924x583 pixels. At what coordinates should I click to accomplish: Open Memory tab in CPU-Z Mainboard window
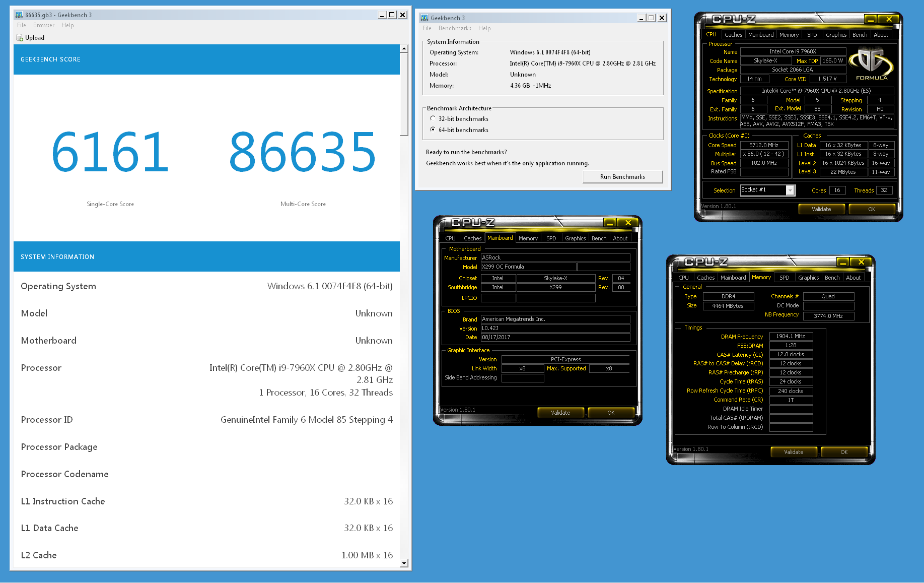[528, 238]
